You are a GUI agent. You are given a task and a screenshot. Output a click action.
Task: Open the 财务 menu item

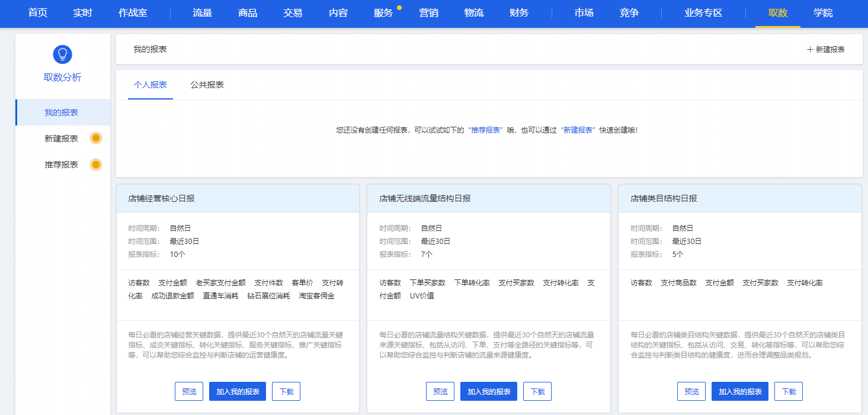tap(519, 13)
